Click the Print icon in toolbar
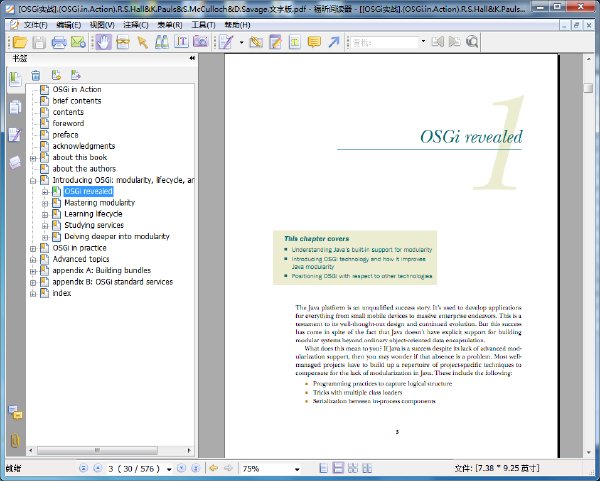This screenshot has height=481, width=600. point(59,42)
